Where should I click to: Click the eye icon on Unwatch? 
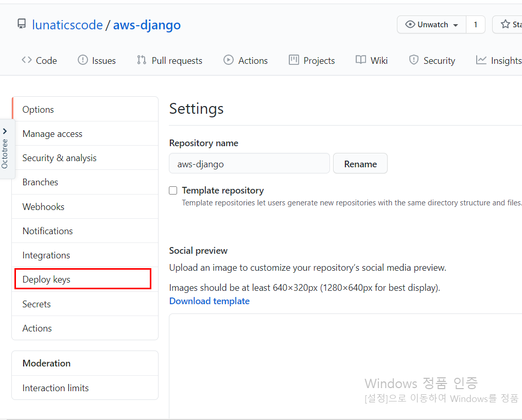tap(410, 24)
